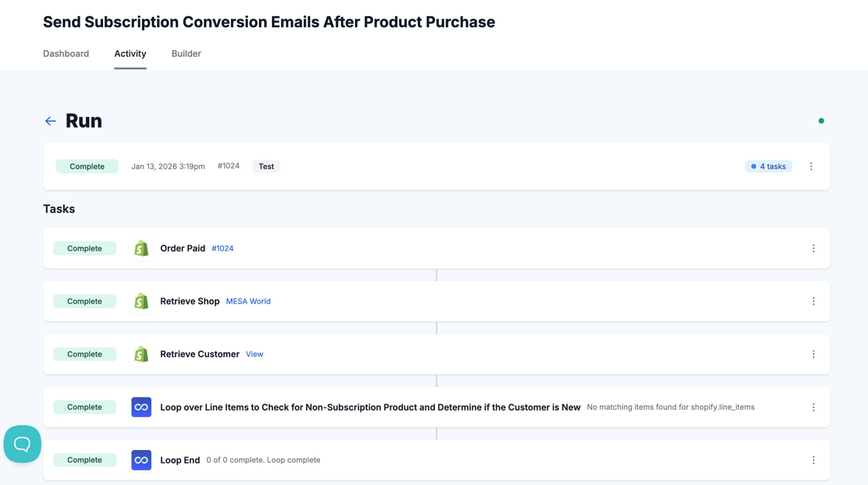The image size is (868, 485).
Task: Click the 4 tasks badge
Action: pos(768,167)
